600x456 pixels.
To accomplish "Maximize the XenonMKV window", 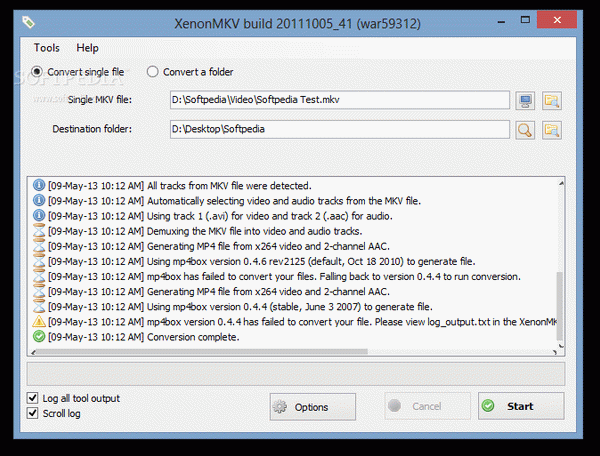I will [x=525, y=20].
